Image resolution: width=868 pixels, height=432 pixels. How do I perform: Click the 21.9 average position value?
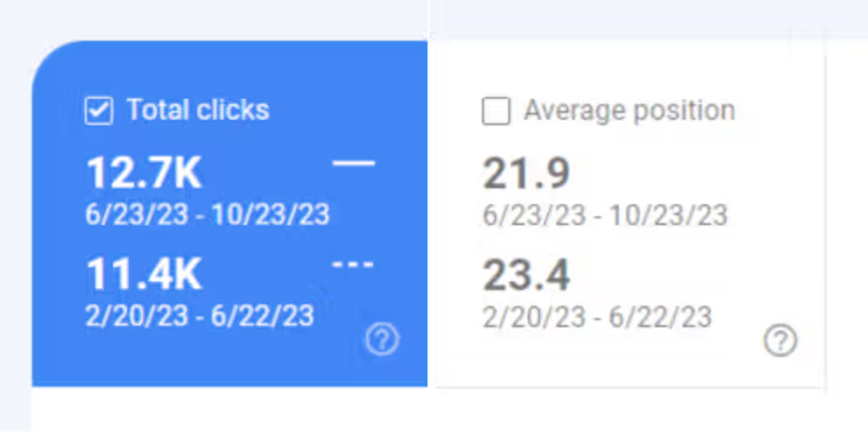click(x=526, y=173)
